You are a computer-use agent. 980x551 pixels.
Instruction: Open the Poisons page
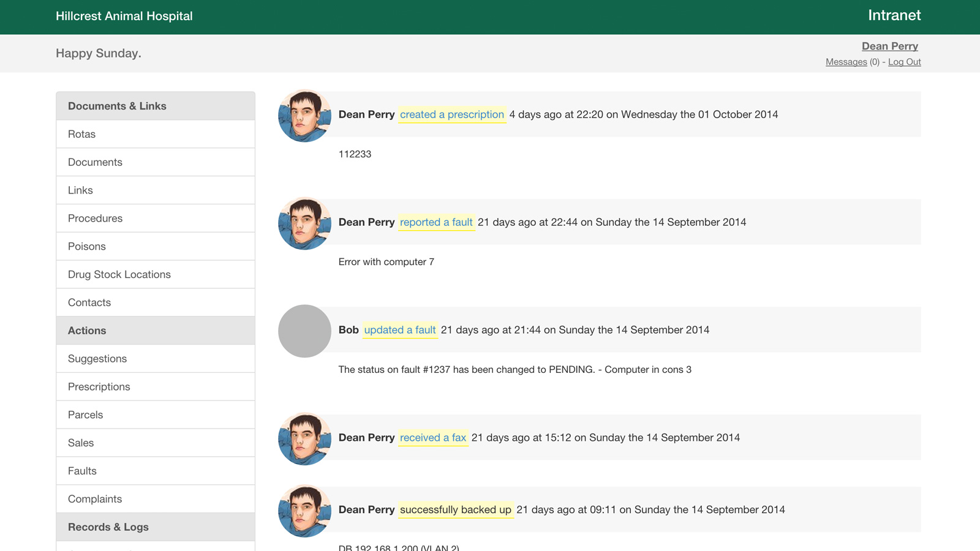(156, 247)
